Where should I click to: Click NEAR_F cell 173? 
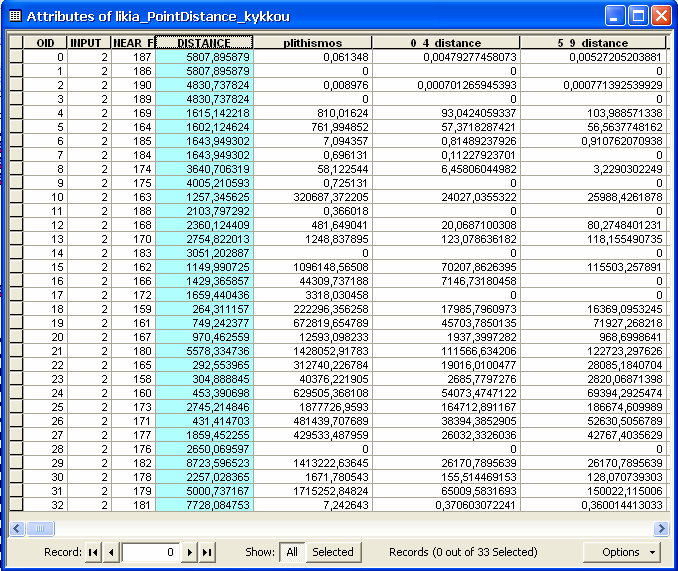coord(133,407)
